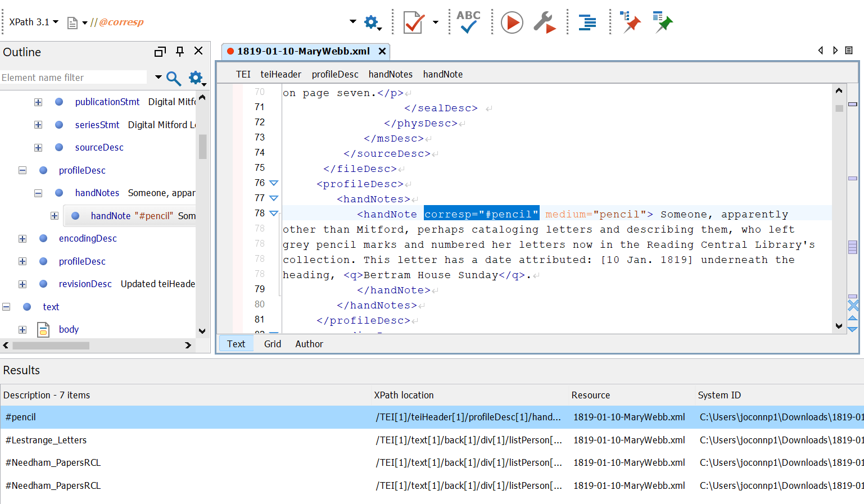
Task: Click the Description - 7 items header
Action: (x=186, y=395)
